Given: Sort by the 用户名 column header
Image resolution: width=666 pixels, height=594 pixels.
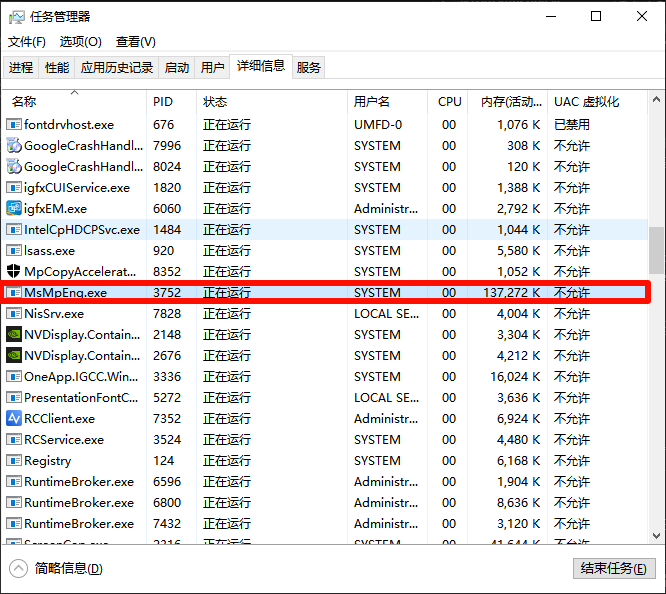Looking at the screenshot, I should [387, 102].
